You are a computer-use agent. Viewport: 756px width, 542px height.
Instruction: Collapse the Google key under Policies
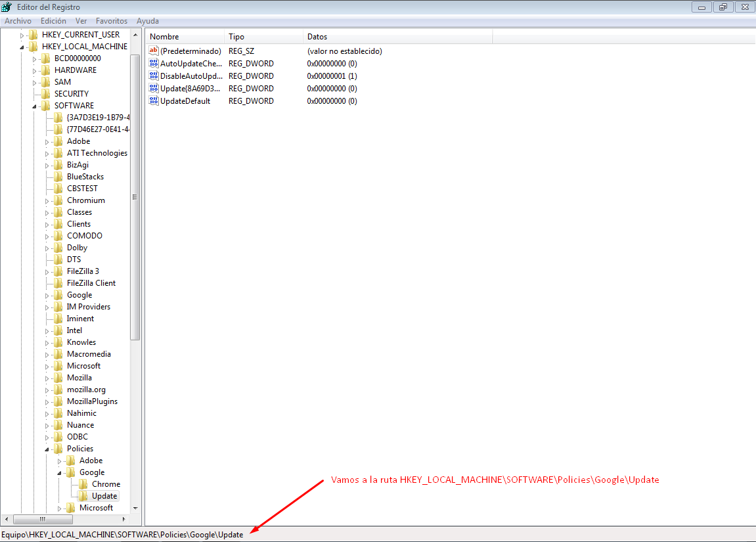tap(59, 473)
